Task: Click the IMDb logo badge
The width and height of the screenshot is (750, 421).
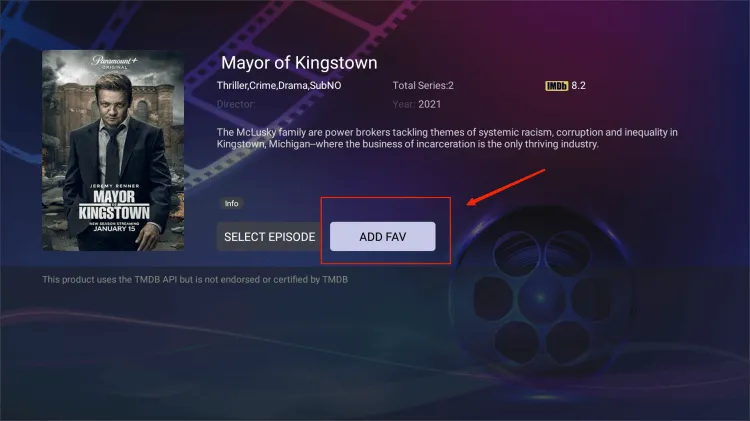Action: [556, 86]
